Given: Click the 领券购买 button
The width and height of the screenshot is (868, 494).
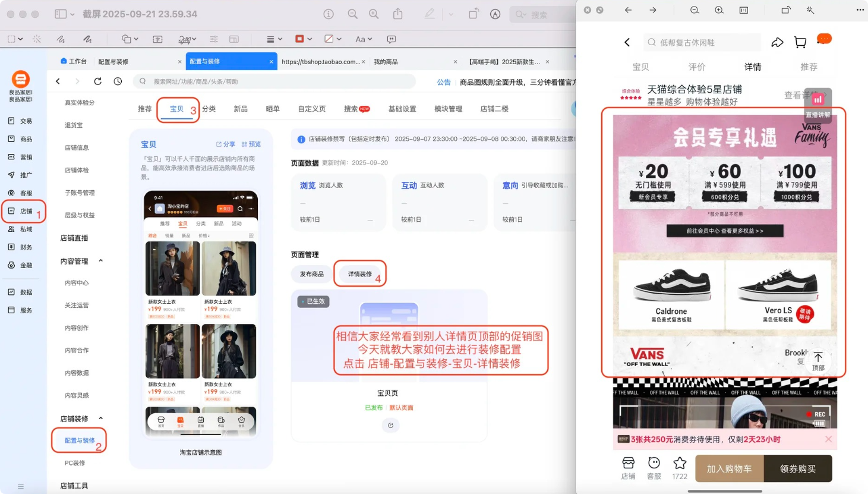Looking at the screenshot, I should (798, 468).
